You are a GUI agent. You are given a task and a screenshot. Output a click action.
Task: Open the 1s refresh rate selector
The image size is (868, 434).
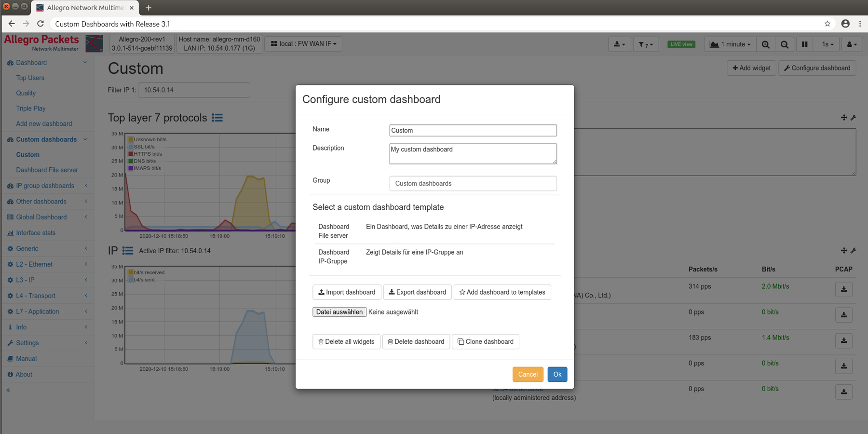click(x=826, y=44)
